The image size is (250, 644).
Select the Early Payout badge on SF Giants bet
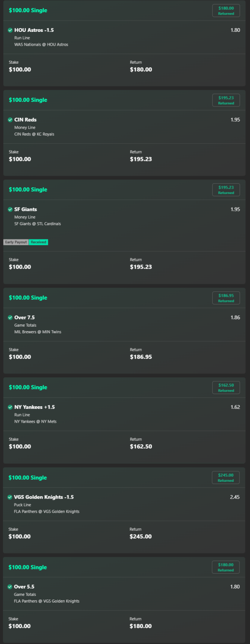(15, 242)
